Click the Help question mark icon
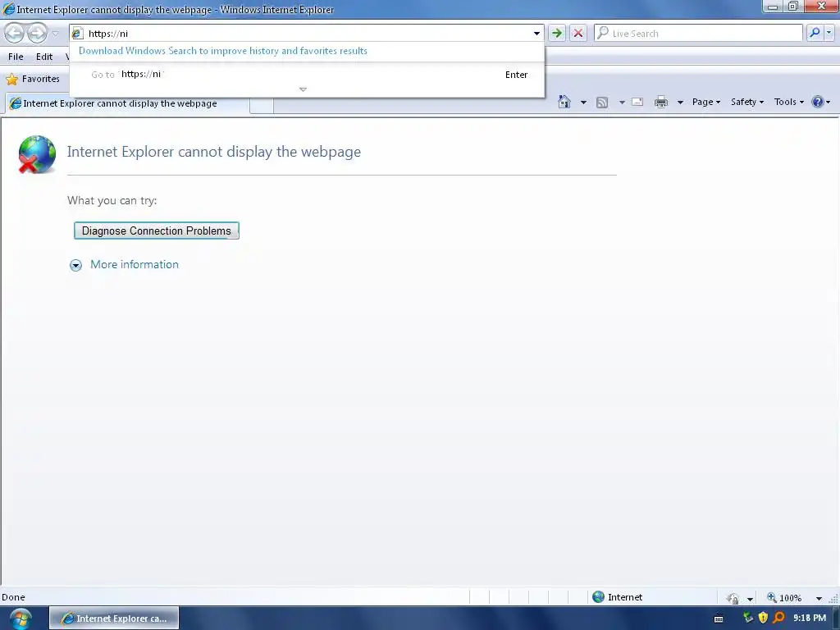Viewport: 840px width, 630px height. [818, 102]
